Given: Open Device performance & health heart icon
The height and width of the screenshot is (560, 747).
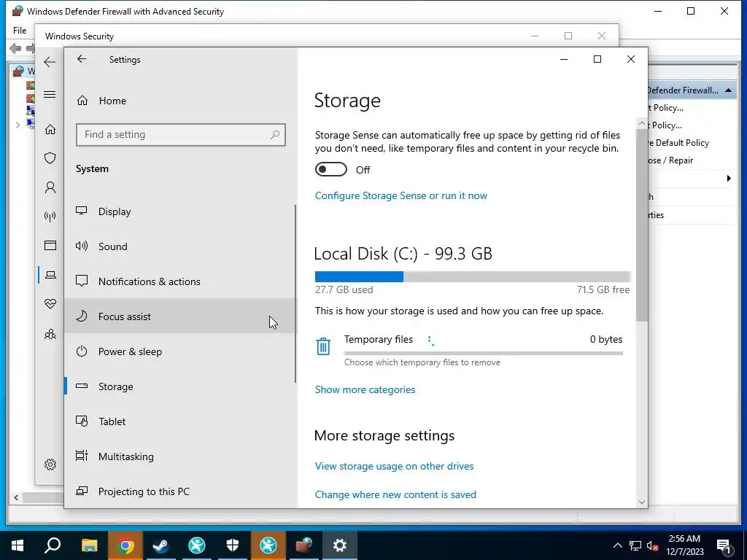Looking at the screenshot, I should tap(50, 304).
